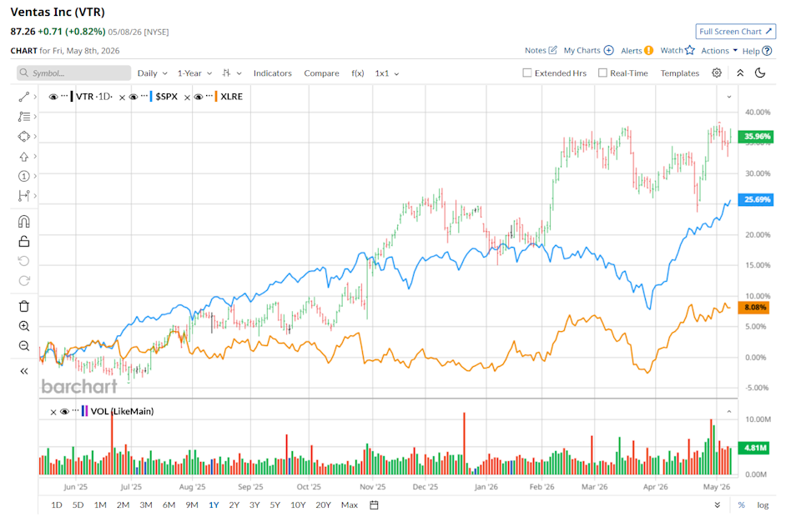
Task: Enable the magnet snap tool
Action: [24, 222]
